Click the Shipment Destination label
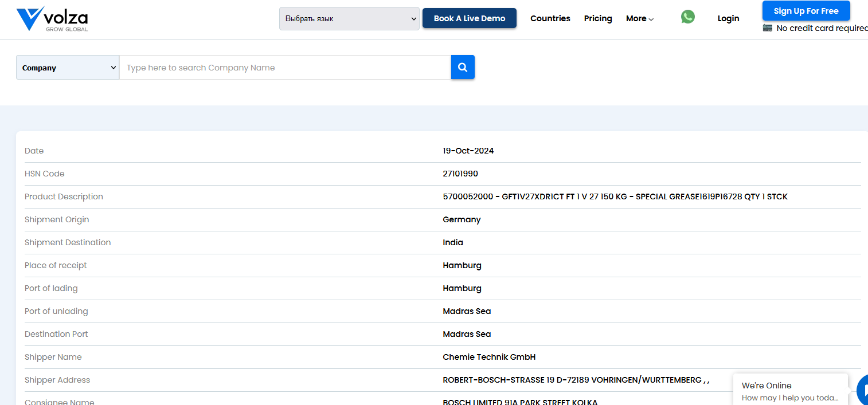Screen dimensions: 868x405 click(68, 242)
